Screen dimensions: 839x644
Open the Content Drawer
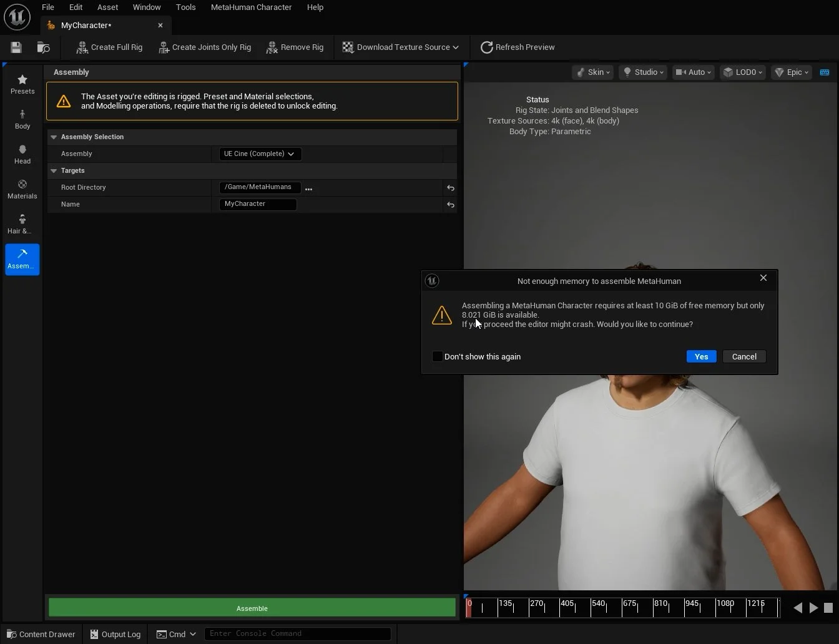coord(41,634)
